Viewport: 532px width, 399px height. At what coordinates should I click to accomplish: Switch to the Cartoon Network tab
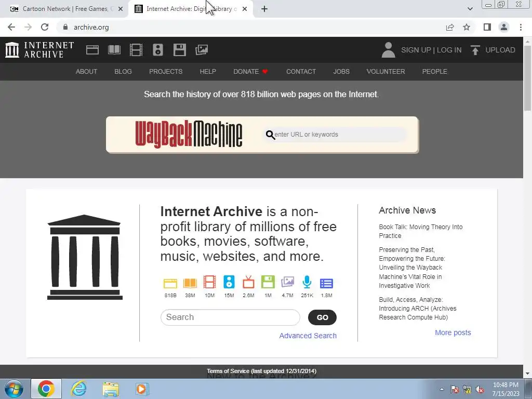point(64,9)
